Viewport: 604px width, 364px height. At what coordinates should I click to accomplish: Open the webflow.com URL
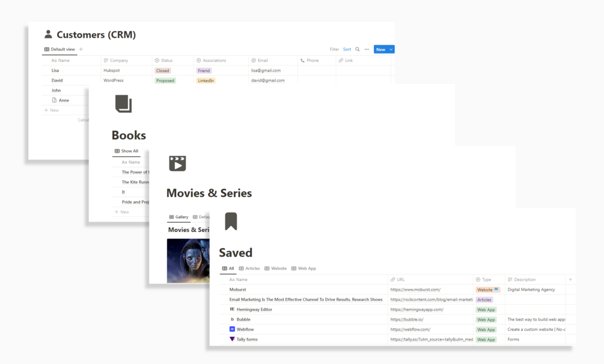point(410,329)
